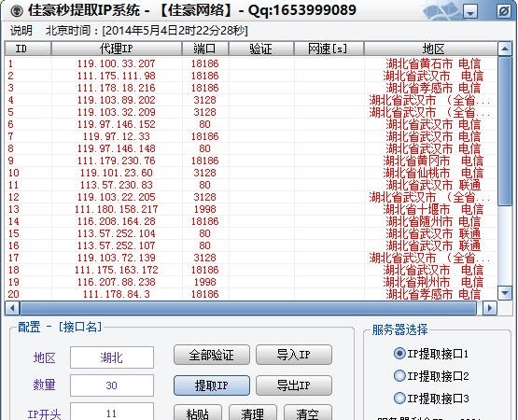Click port 80 in row 11

(204, 185)
